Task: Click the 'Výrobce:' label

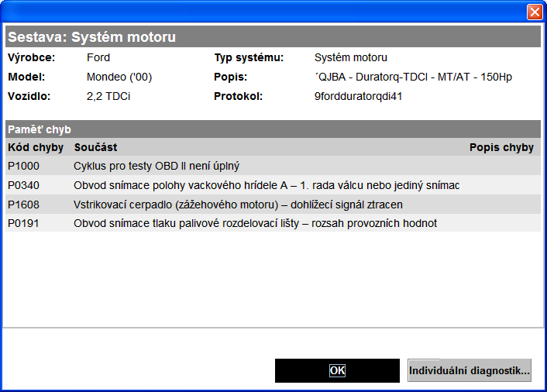Action: coord(32,57)
